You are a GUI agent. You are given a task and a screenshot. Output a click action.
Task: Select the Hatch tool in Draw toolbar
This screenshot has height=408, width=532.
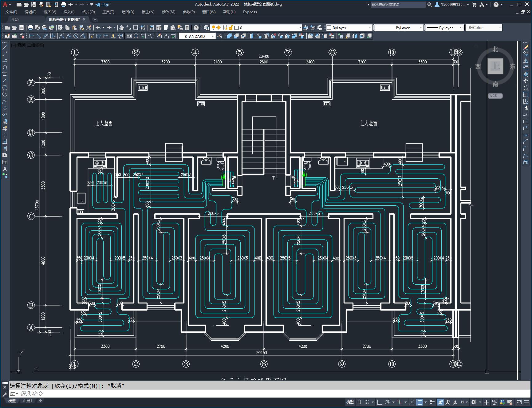coord(5,142)
